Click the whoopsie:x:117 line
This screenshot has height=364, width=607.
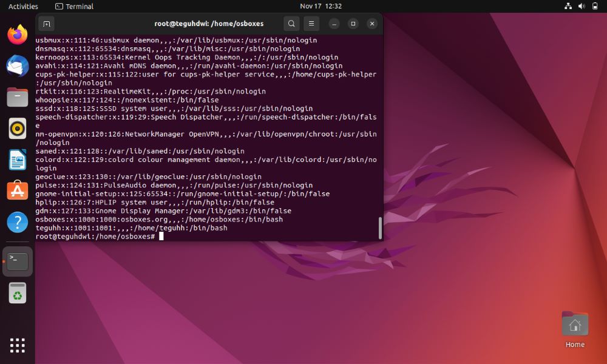tap(127, 100)
